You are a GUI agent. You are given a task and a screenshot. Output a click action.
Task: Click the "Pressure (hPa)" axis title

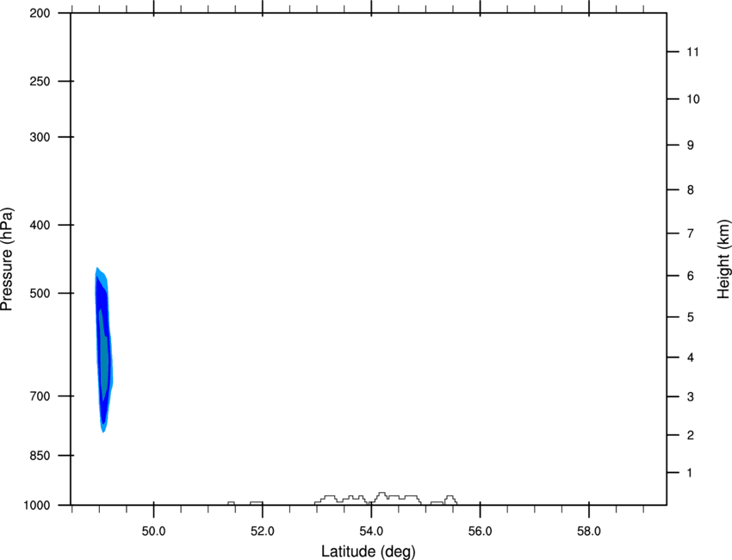click(7, 258)
